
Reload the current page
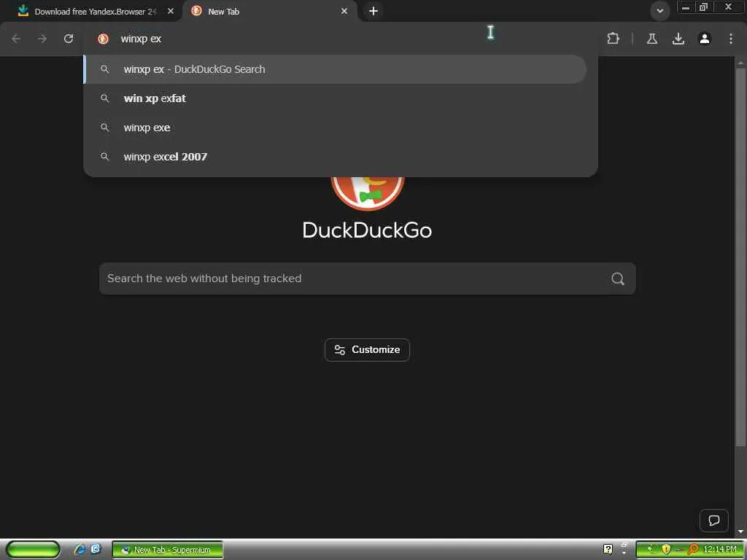pos(69,39)
